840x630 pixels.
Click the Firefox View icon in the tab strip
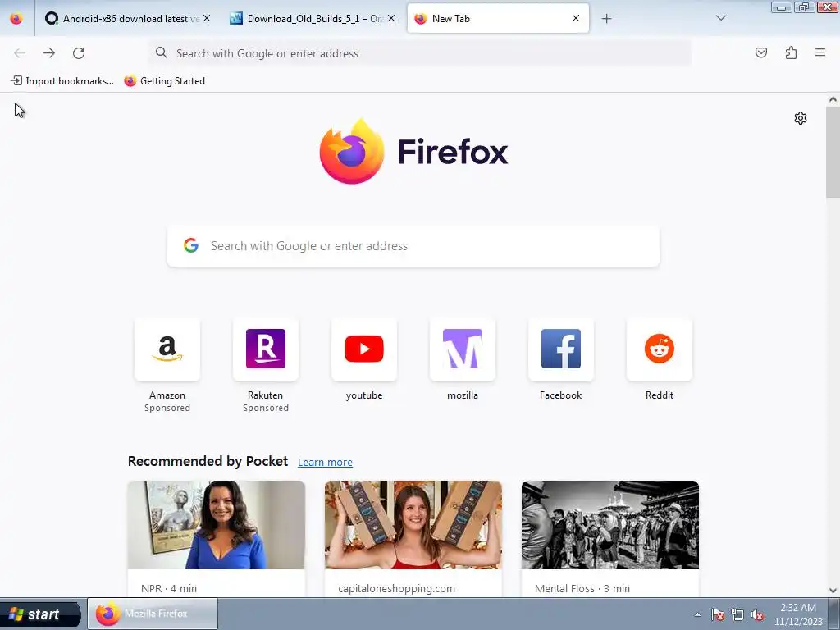pyautogui.click(x=16, y=18)
